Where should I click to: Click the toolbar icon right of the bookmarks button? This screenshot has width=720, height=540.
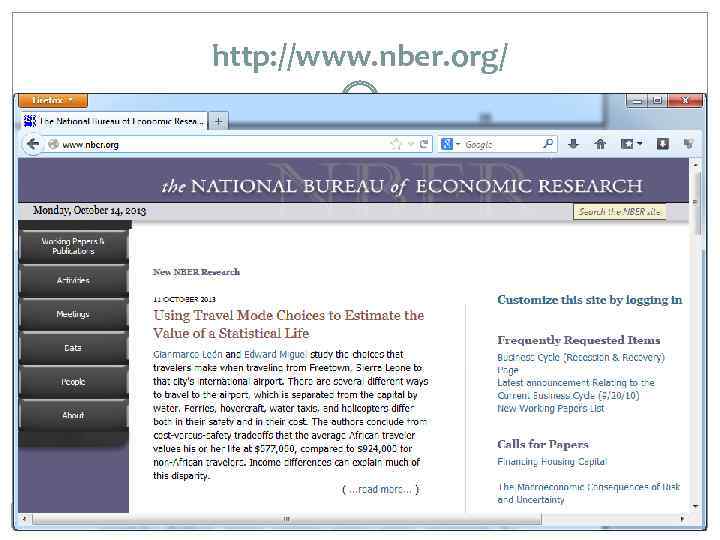click(x=663, y=144)
